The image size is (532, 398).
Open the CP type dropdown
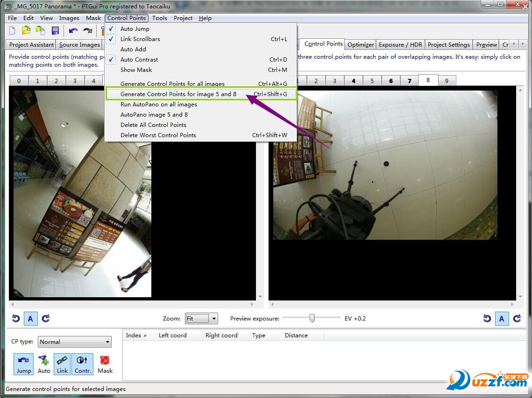[x=75, y=342]
